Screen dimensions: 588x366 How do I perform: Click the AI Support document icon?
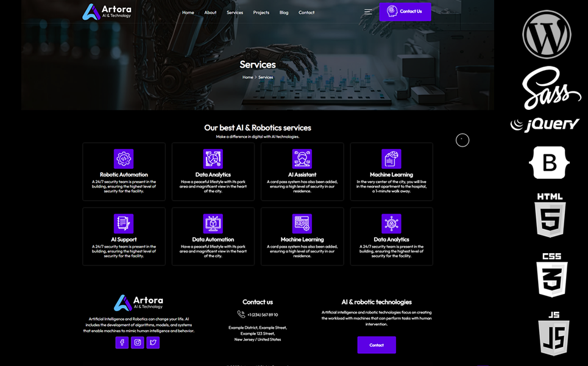(x=124, y=223)
